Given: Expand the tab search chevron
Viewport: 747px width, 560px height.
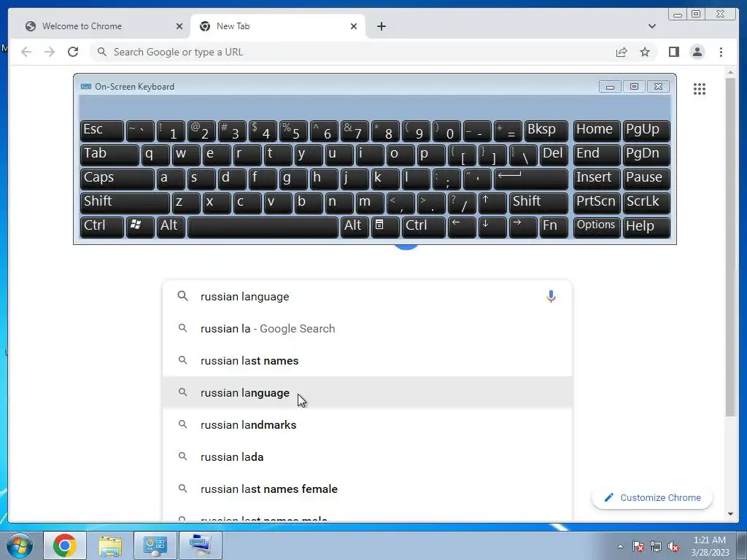Looking at the screenshot, I should pos(651,26).
